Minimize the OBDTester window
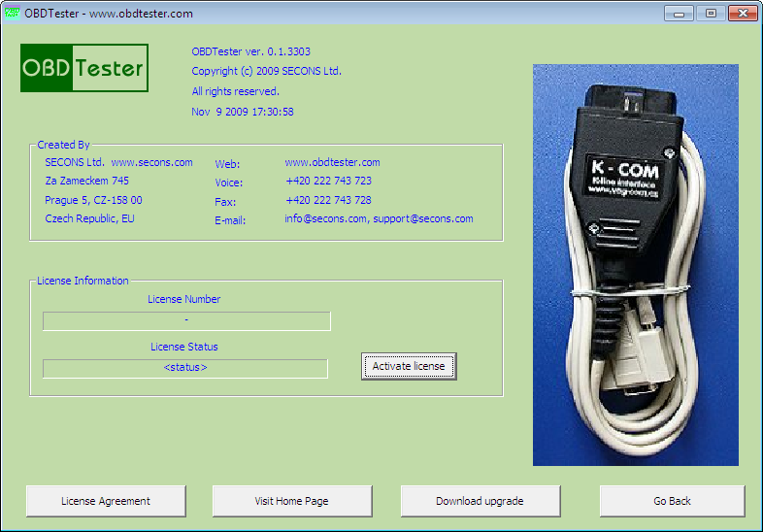The height and width of the screenshot is (532, 763). (x=679, y=14)
